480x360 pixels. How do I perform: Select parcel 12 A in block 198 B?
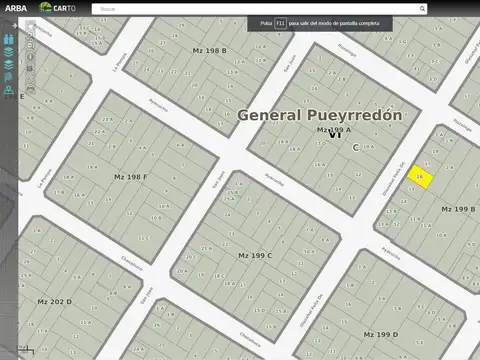point(239,62)
